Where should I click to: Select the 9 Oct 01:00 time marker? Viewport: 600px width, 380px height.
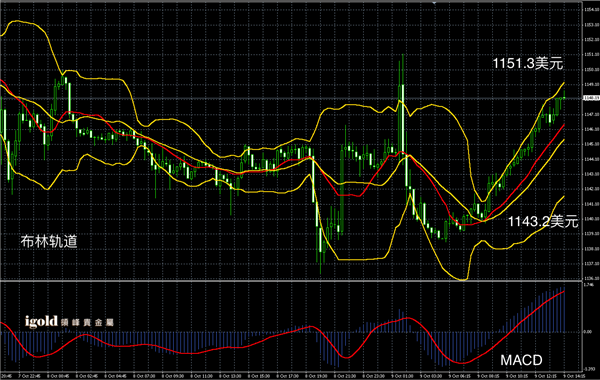(403, 376)
